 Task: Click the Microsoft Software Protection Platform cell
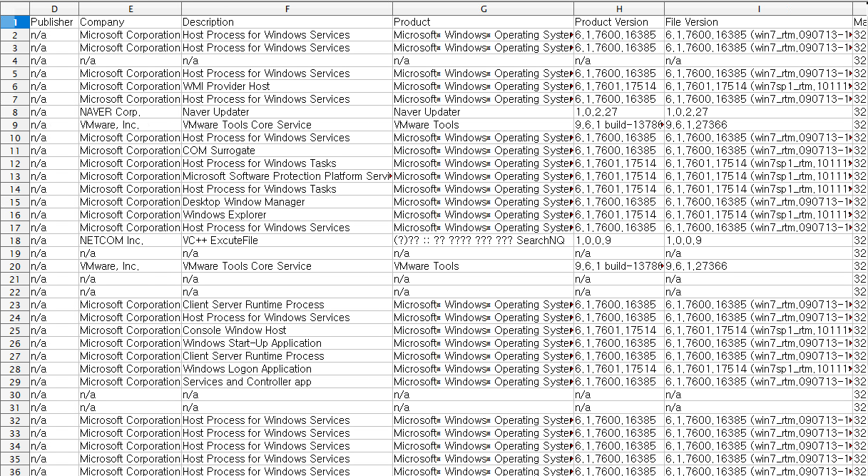(x=287, y=176)
